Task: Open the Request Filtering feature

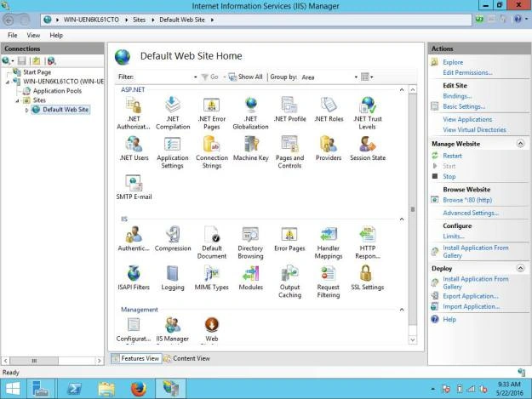Action: tap(329, 282)
